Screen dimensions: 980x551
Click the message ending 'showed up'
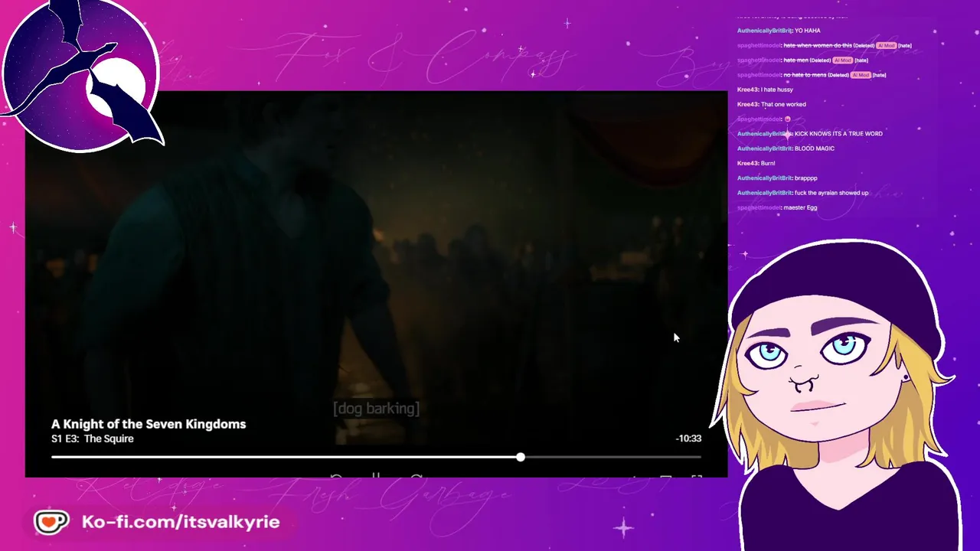coord(831,193)
